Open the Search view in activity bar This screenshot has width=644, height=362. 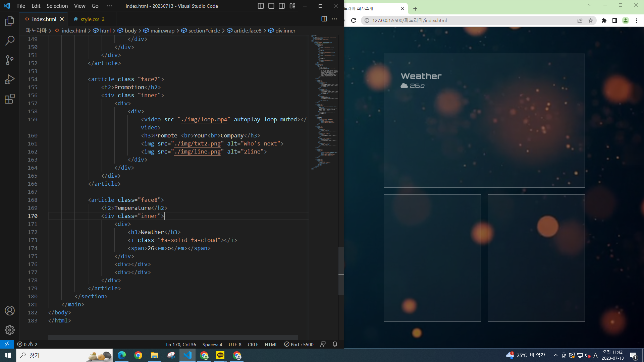click(x=10, y=41)
